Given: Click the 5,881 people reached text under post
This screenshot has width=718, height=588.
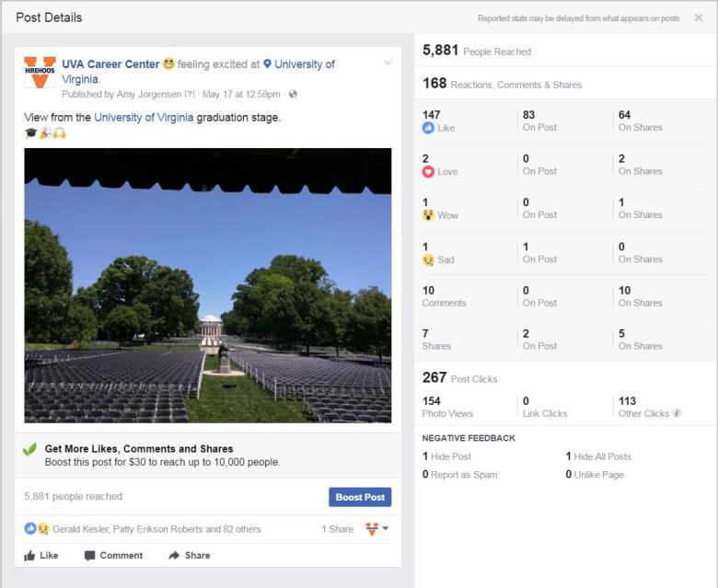Looking at the screenshot, I should pyautogui.click(x=74, y=497).
